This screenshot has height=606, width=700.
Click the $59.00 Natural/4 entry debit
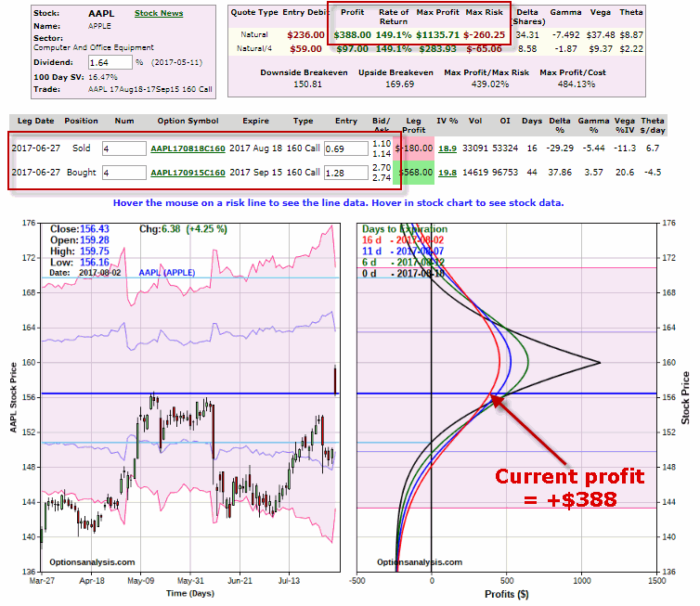coord(305,48)
